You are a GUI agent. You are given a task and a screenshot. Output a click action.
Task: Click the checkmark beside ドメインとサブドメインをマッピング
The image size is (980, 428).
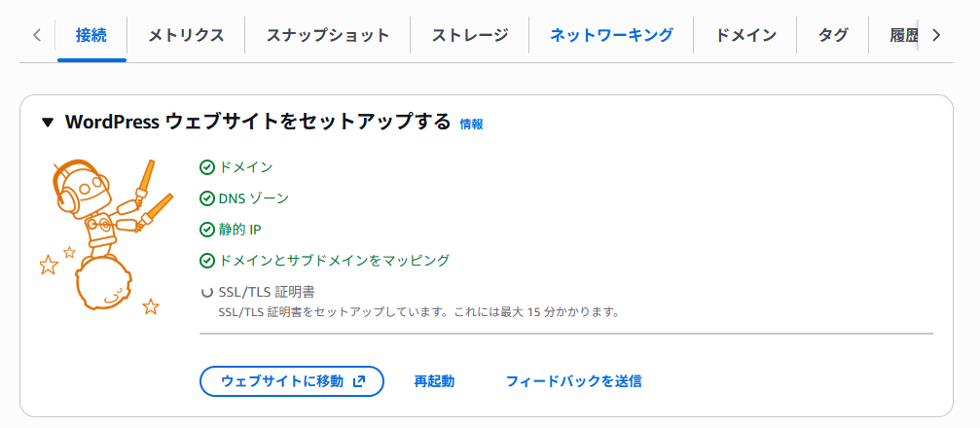pyautogui.click(x=207, y=261)
